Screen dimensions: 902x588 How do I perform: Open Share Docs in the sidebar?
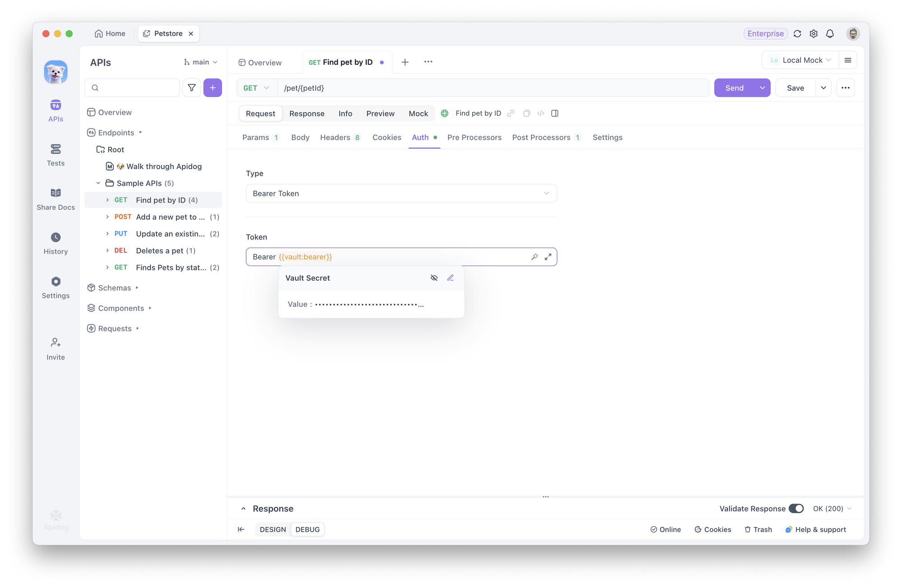pos(55,199)
